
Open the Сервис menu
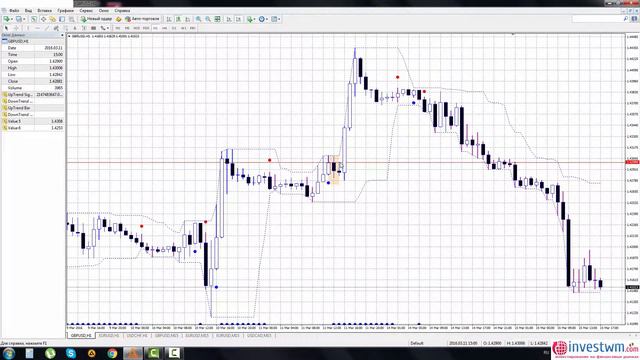pyautogui.click(x=86, y=10)
